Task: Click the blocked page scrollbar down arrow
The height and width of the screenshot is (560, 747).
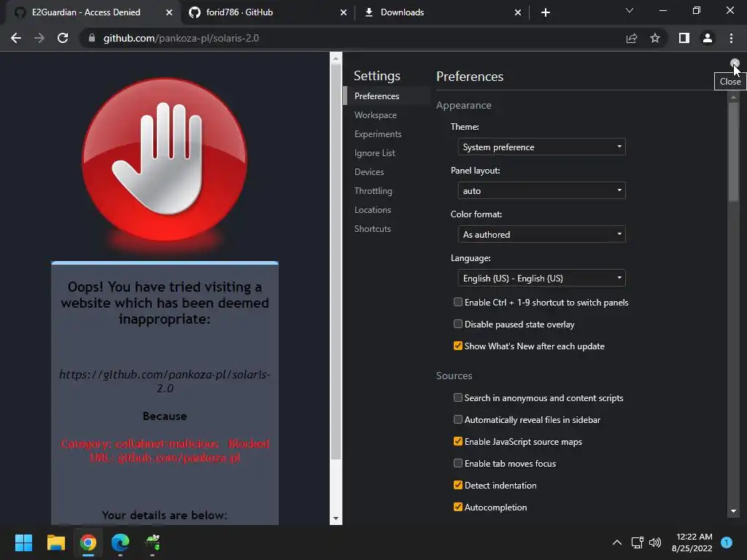Action: pos(336,518)
